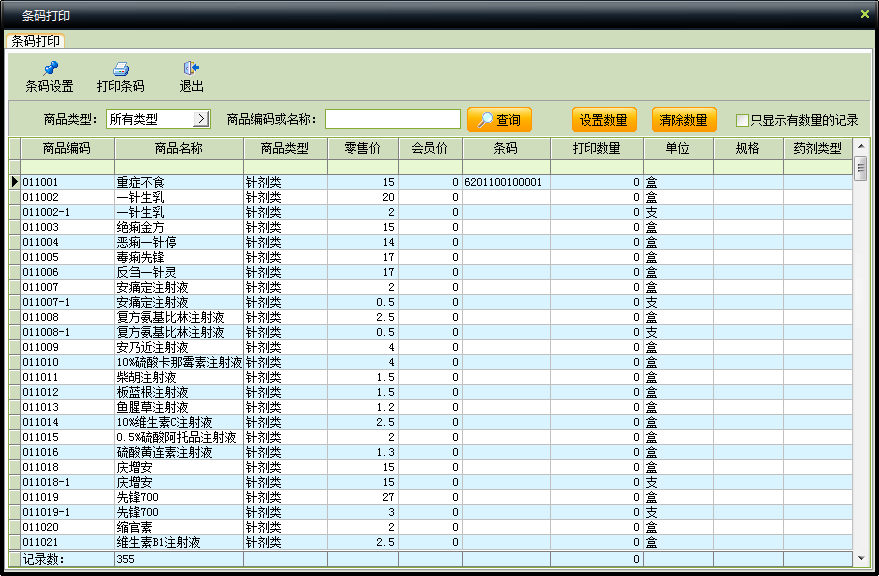
Task: Click the 设置数量 button
Action: pos(604,119)
